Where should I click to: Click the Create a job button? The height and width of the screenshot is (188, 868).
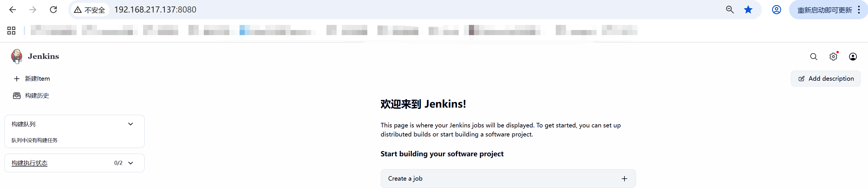pos(508,179)
